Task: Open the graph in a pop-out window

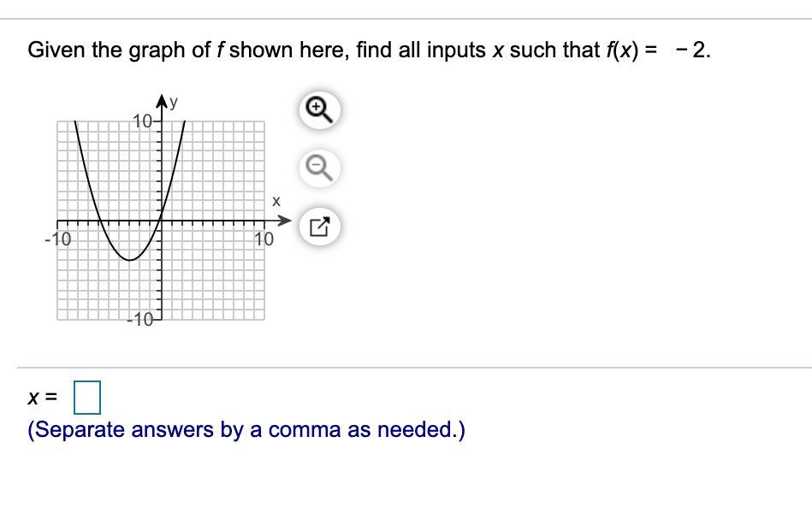Action: pyautogui.click(x=317, y=228)
